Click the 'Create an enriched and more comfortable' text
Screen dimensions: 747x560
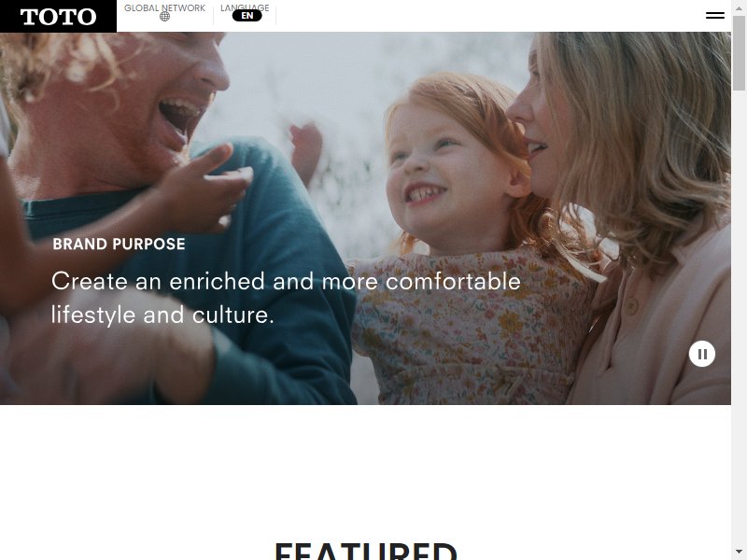(x=286, y=281)
